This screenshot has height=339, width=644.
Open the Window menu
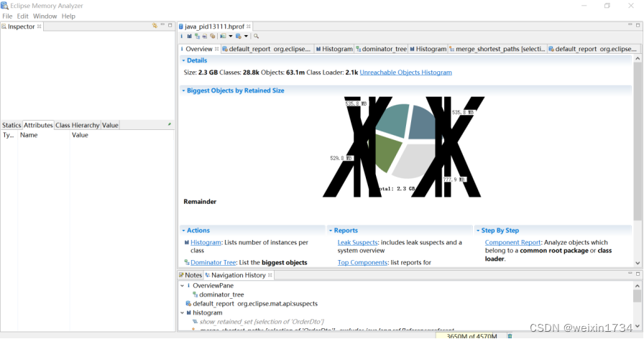45,16
